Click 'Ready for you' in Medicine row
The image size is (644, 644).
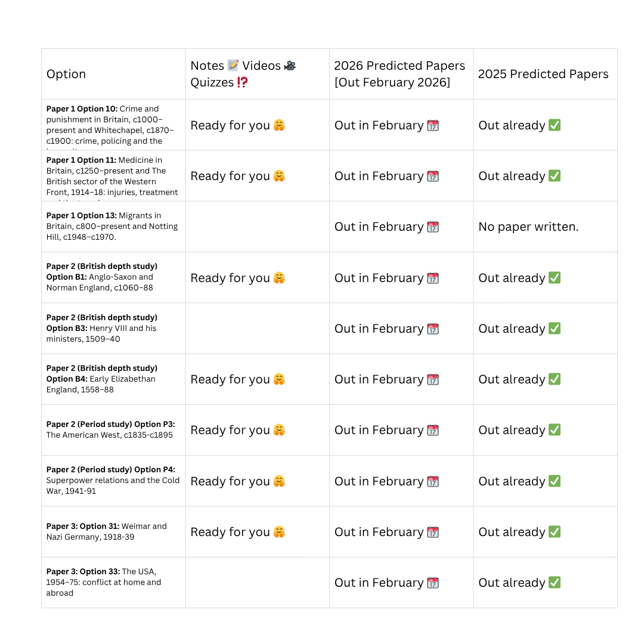pos(230,176)
